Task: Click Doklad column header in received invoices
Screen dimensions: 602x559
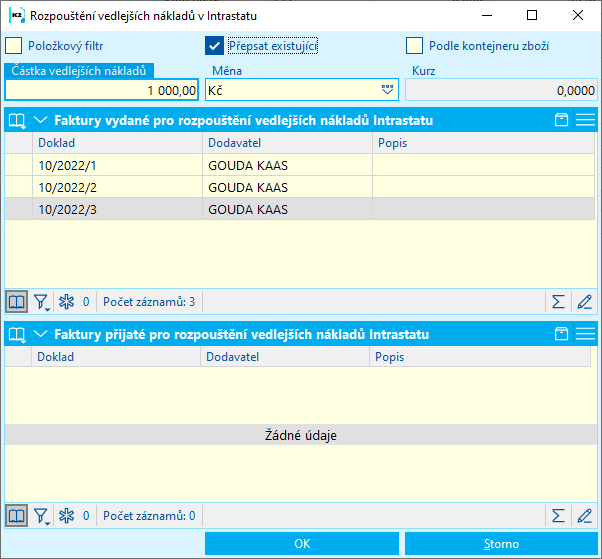Action: point(115,356)
